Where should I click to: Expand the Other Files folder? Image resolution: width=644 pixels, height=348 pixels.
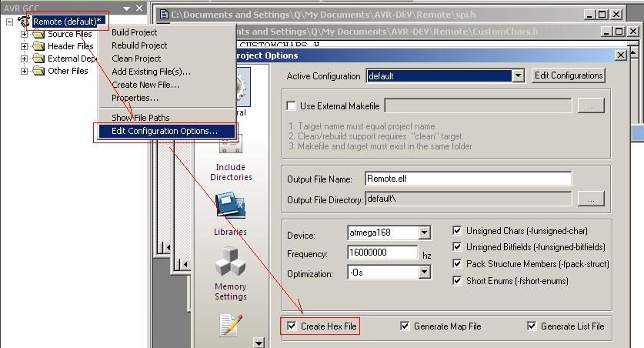(x=24, y=71)
